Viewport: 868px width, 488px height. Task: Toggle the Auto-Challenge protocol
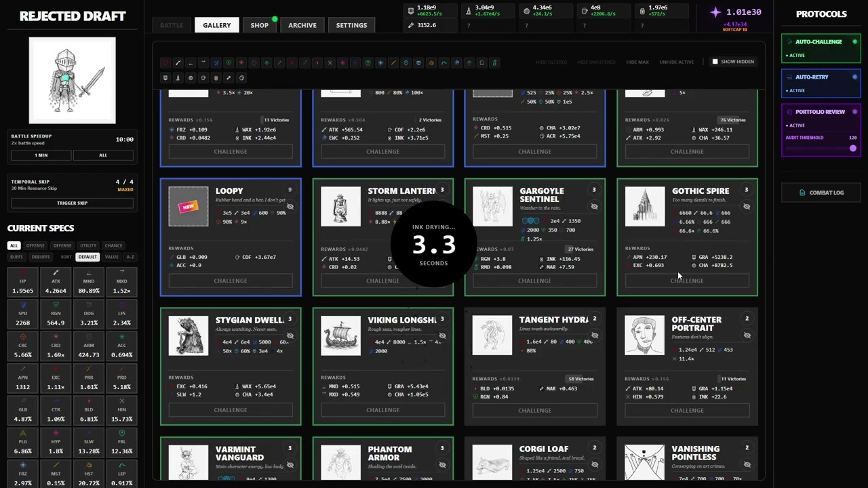coord(821,49)
